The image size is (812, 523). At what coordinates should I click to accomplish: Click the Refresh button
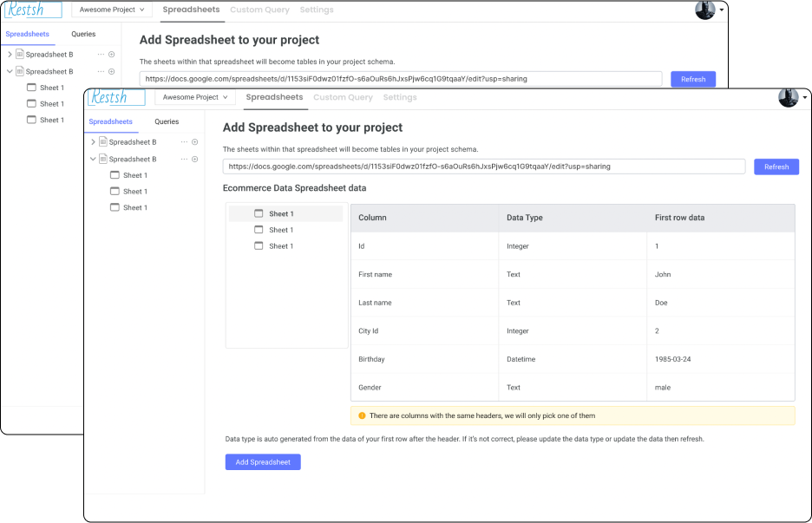point(776,166)
